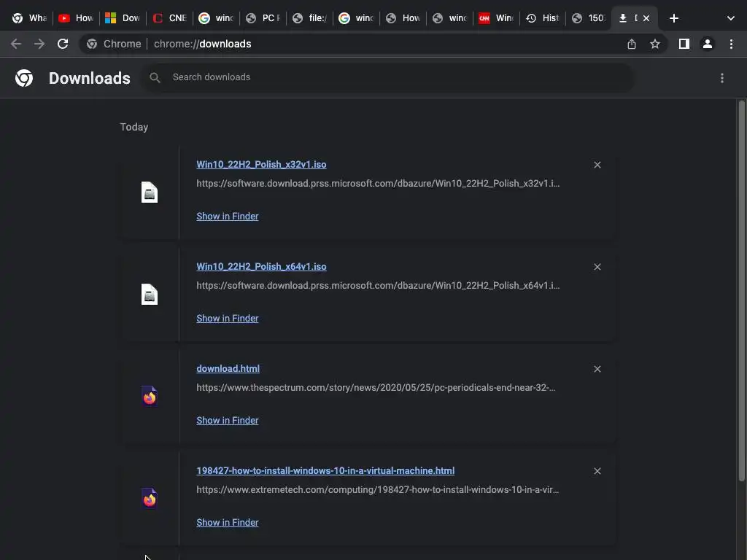Open Win10_22H2_Polish_x64v1.iso file link

261,266
